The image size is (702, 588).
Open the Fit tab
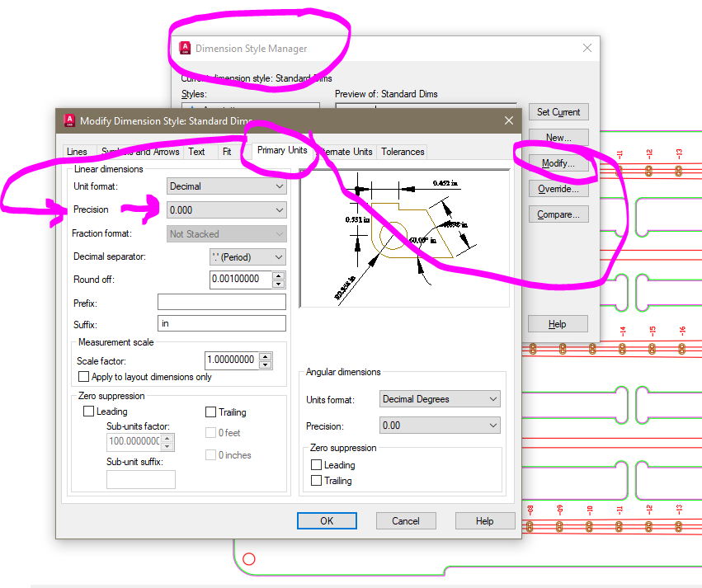click(227, 152)
